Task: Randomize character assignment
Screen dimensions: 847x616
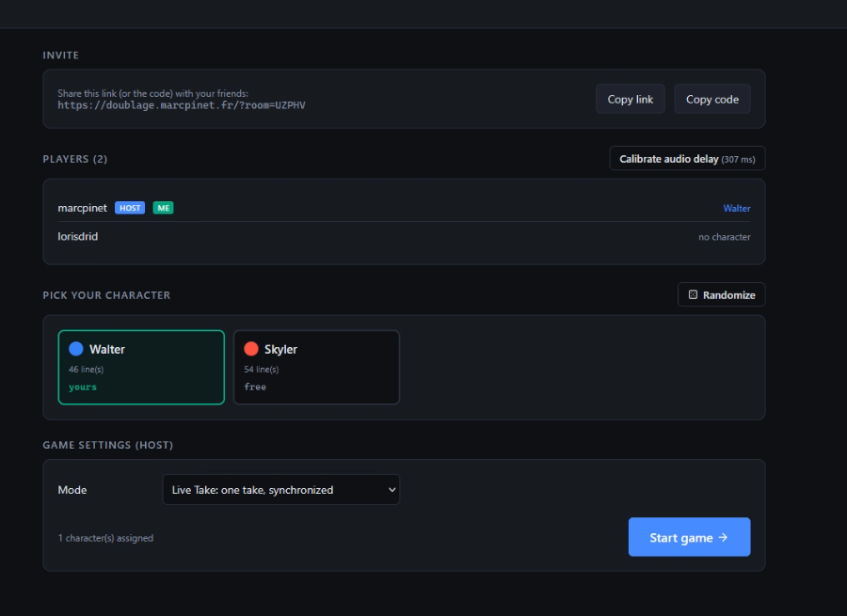Action: click(721, 294)
